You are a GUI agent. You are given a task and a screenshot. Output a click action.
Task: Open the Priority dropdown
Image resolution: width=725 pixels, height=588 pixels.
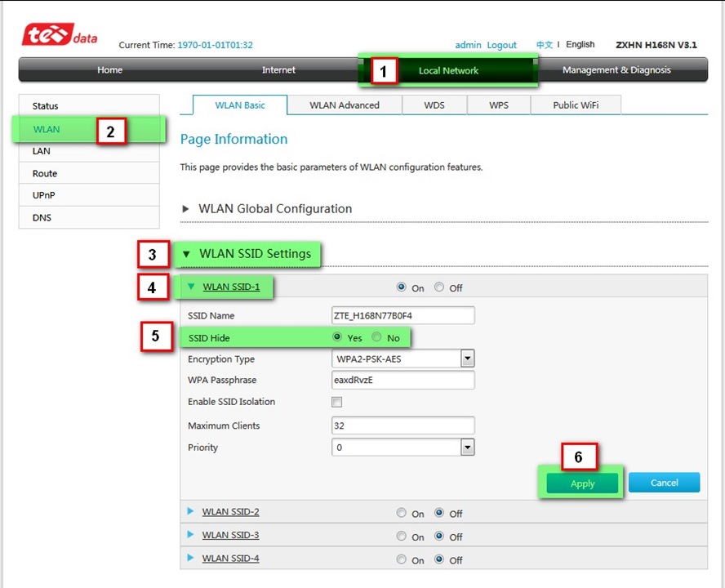pyautogui.click(x=467, y=448)
